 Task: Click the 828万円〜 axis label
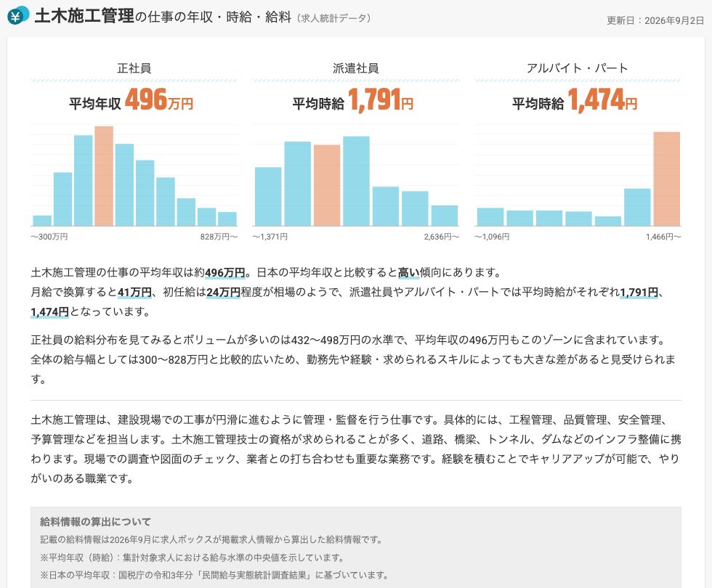219,237
